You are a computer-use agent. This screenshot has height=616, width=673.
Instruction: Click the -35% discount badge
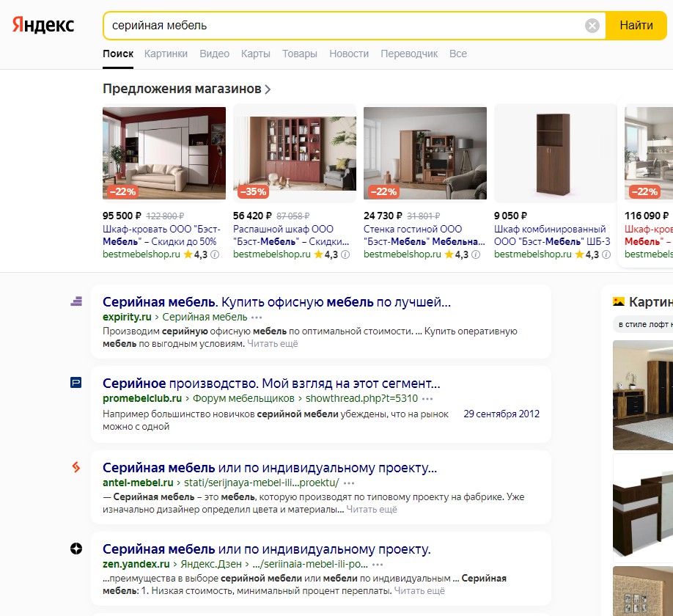pos(253,191)
